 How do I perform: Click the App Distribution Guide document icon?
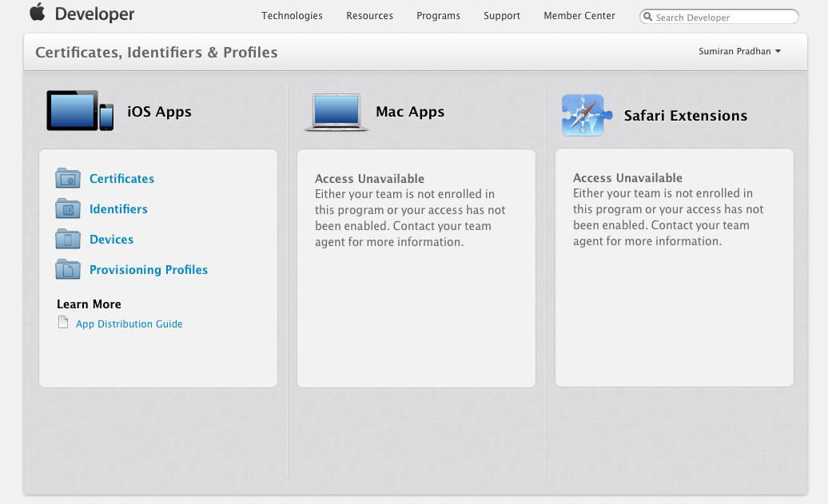(x=63, y=323)
